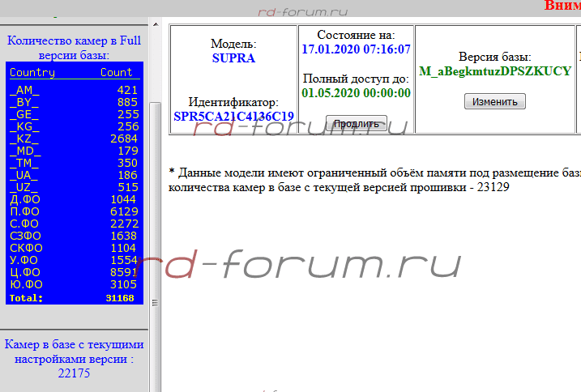Viewport: 581px width, 392px height.
Task: Click the _UA_ country row
Action: pyautogui.click(x=74, y=175)
